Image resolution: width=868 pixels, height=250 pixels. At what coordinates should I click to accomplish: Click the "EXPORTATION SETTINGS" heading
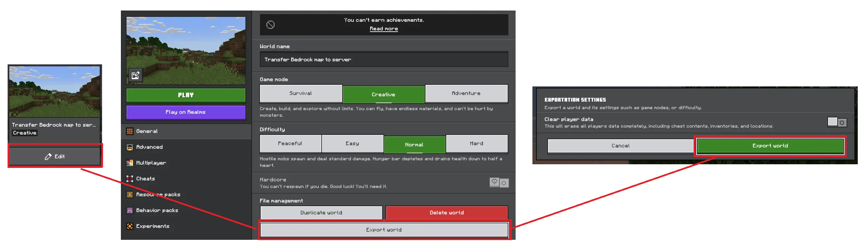(575, 100)
